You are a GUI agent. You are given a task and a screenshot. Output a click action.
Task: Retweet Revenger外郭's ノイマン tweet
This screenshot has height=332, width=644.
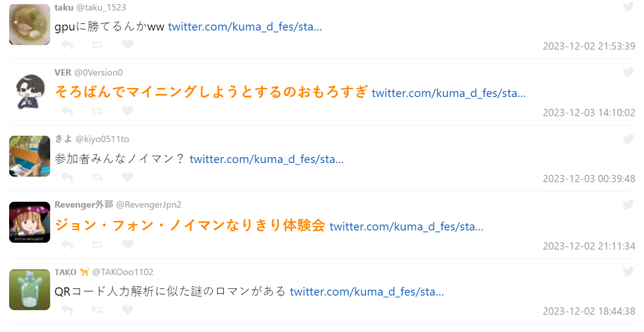(97, 245)
